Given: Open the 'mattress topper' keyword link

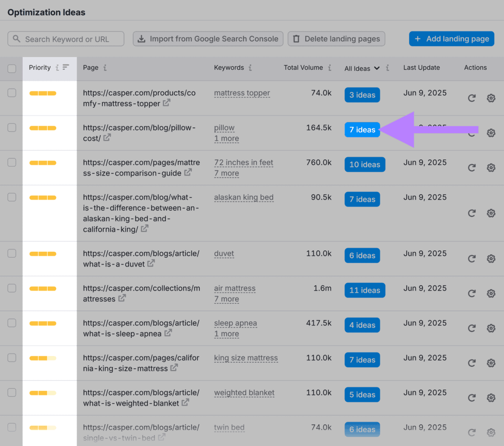Looking at the screenshot, I should click(x=242, y=93).
